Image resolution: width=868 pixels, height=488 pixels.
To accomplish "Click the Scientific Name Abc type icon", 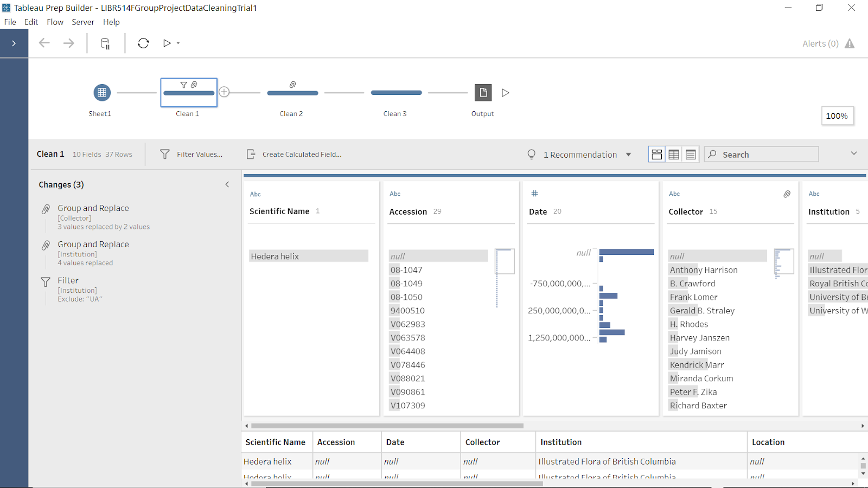I will point(255,194).
